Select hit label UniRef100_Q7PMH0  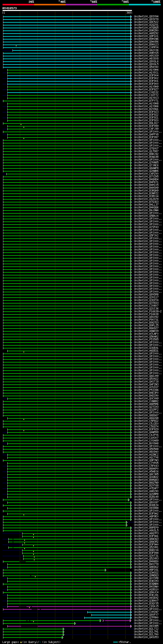(x=146, y=618)
